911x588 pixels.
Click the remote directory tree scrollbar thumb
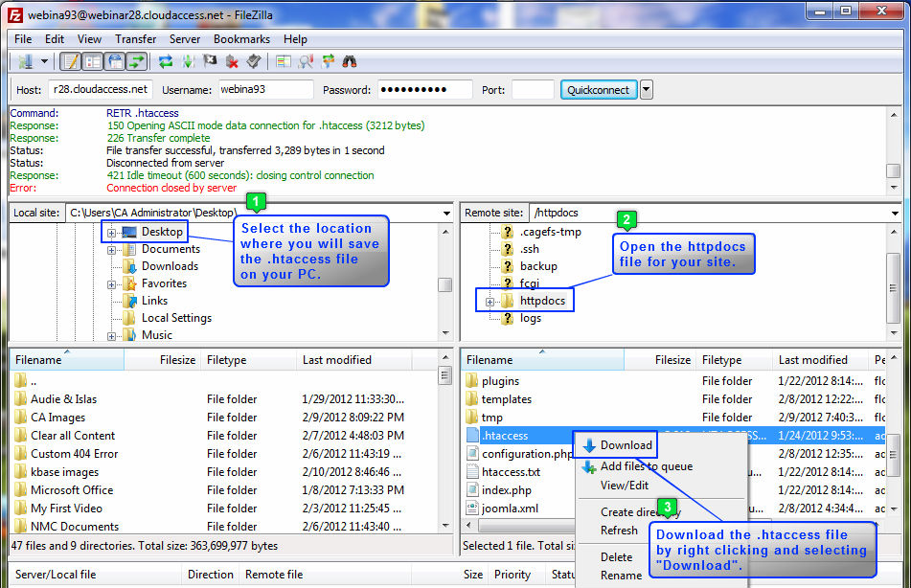893,287
